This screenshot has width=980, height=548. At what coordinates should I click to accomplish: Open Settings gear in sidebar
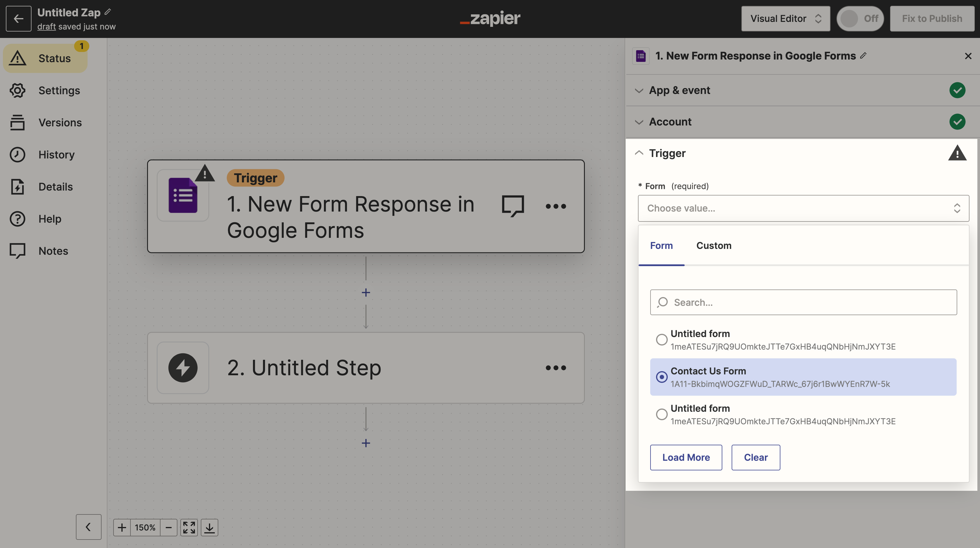tap(18, 90)
